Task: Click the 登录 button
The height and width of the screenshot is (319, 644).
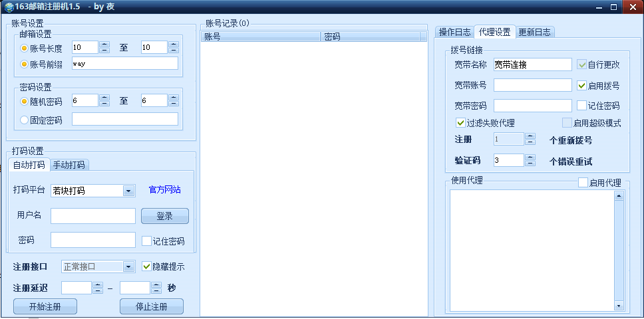Action: [165, 216]
